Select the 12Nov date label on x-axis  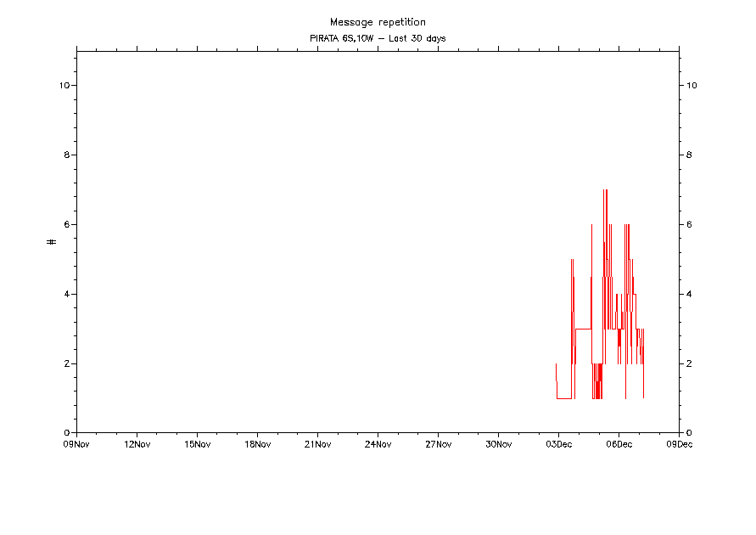(x=137, y=444)
